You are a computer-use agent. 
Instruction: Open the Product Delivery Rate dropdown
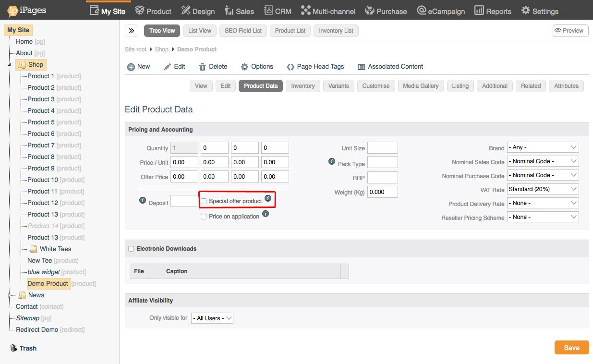click(x=543, y=203)
